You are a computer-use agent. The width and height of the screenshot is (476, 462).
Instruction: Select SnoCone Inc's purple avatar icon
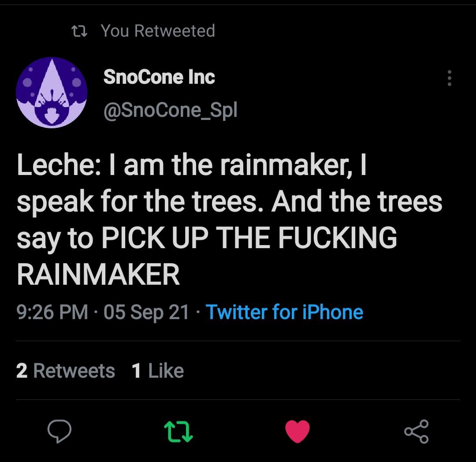click(x=51, y=93)
